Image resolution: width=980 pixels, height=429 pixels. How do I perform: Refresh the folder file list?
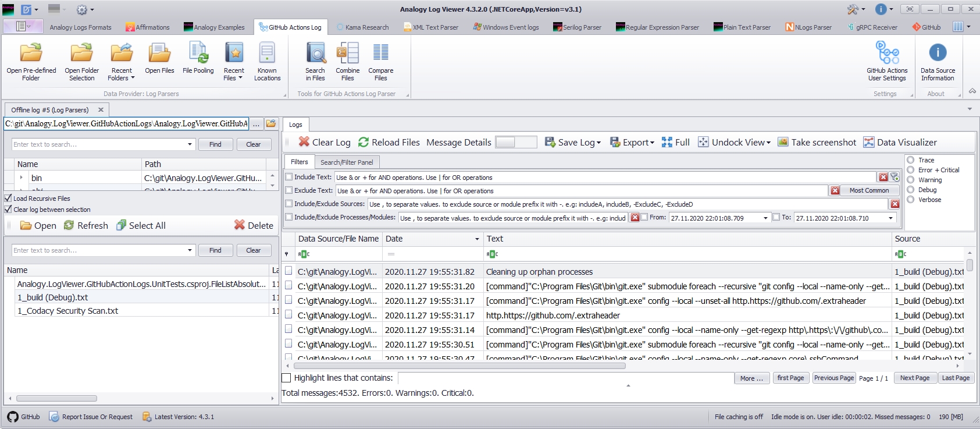pos(86,225)
